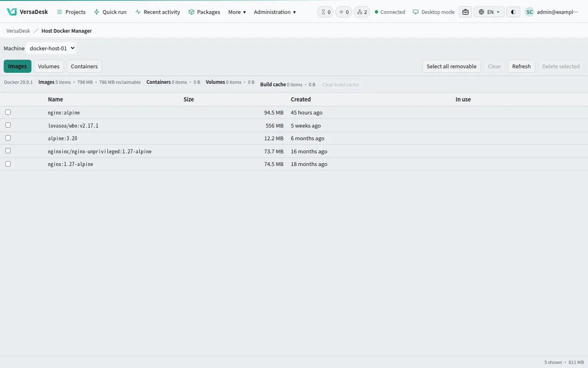Open the Packages page
588x368 pixels.
(204, 12)
